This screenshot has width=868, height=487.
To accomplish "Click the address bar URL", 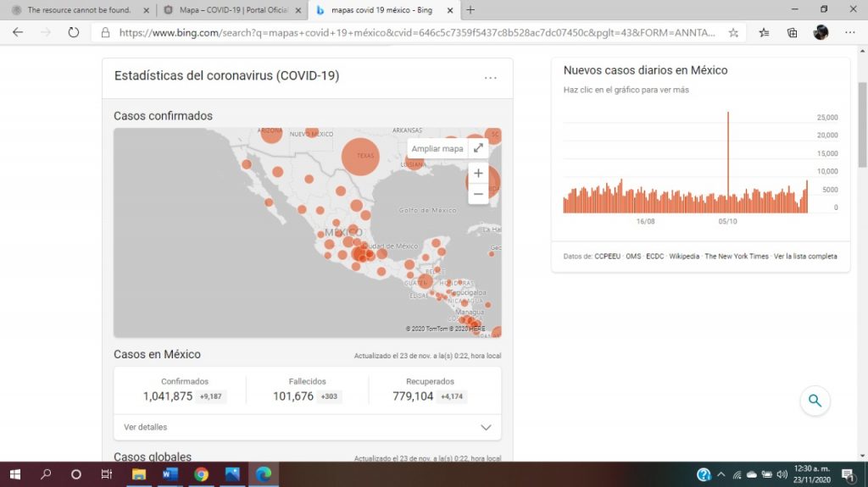I will [417, 33].
